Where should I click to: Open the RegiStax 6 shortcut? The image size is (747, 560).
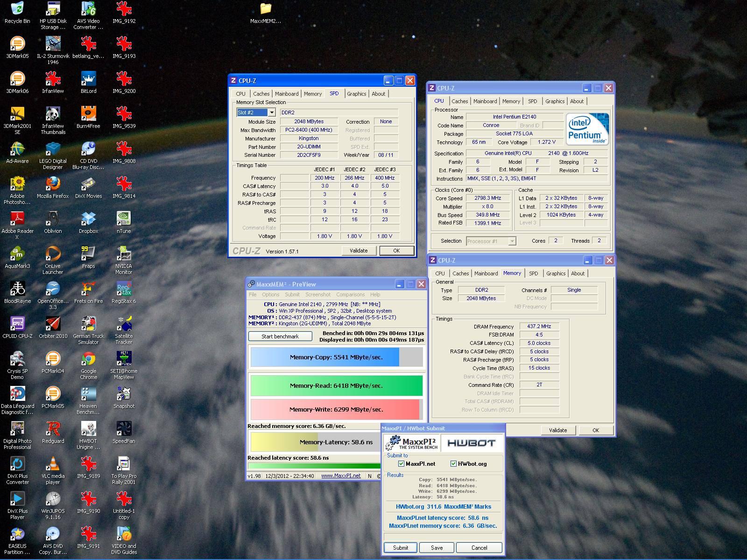(124, 293)
